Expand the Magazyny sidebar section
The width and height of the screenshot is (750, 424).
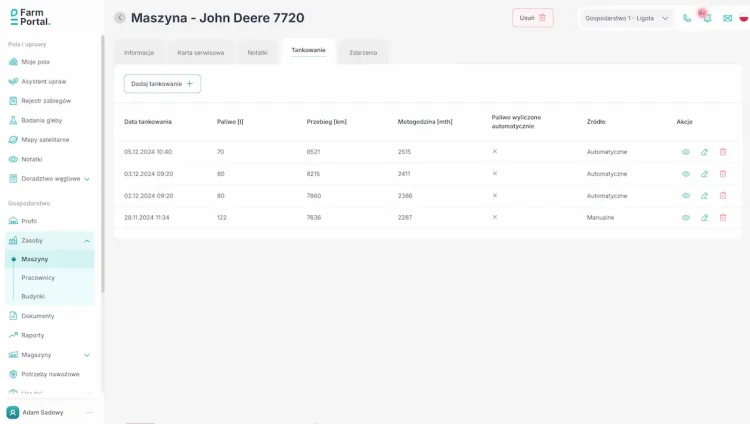[87, 355]
